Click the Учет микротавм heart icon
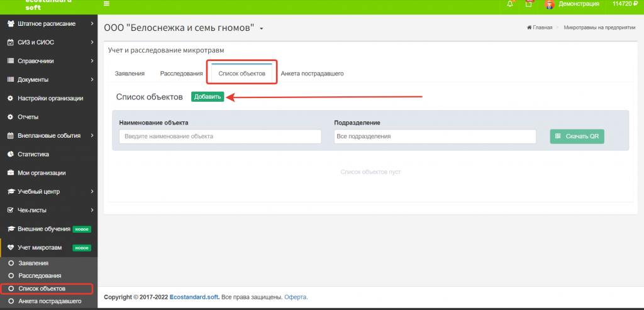The image size is (644, 310). [x=11, y=248]
